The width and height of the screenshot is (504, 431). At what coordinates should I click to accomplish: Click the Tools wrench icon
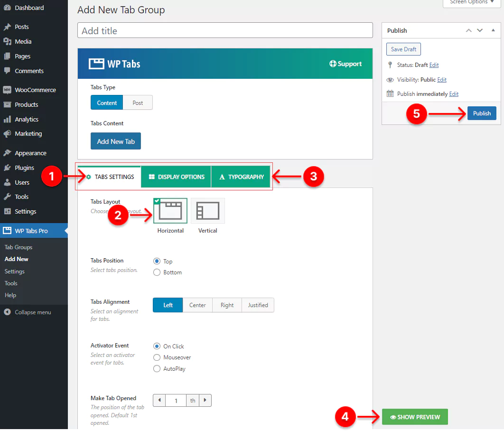(x=7, y=197)
